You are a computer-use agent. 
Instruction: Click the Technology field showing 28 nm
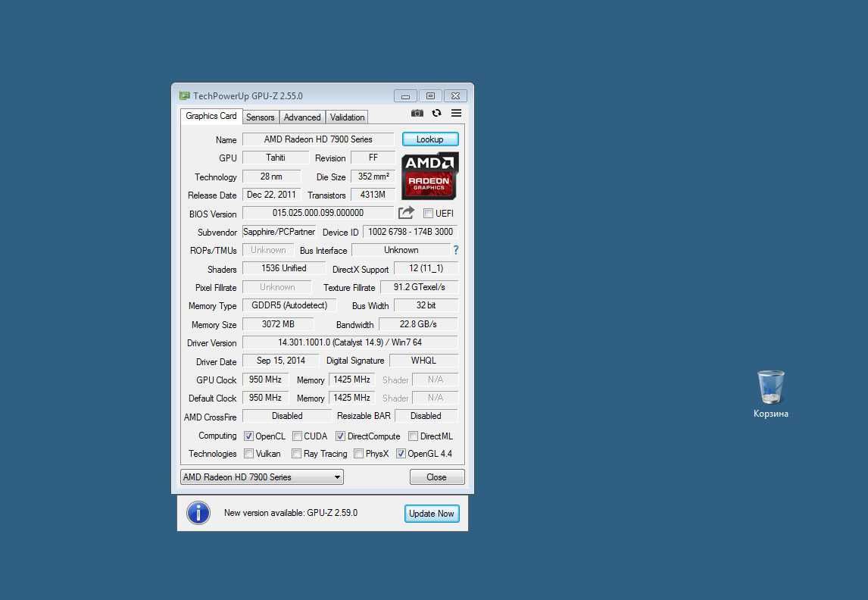(x=272, y=177)
